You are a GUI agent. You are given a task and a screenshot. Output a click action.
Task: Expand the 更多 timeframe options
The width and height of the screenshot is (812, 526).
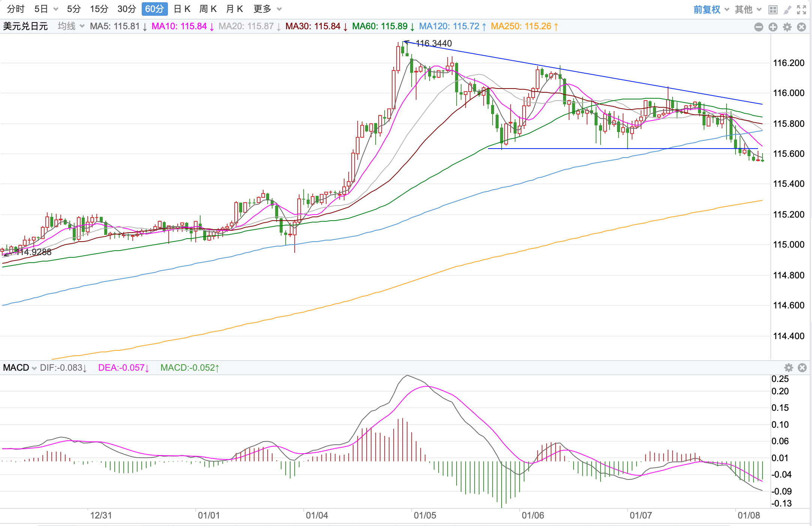pyautogui.click(x=267, y=9)
